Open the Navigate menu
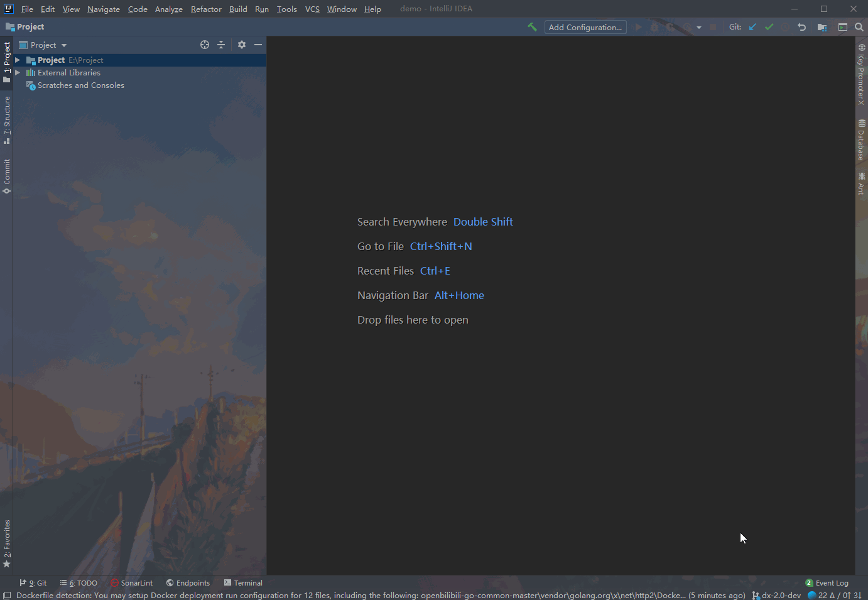 [x=104, y=9]
